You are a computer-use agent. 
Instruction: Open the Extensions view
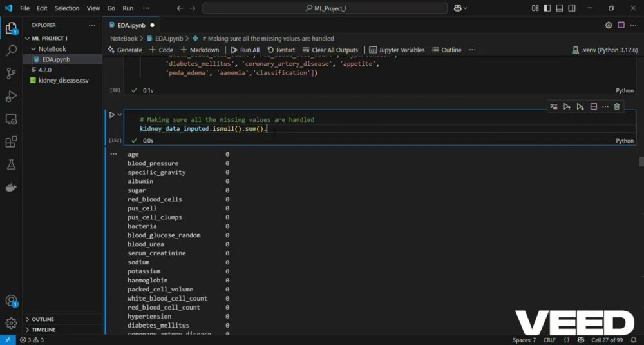pyautogui.click(x=11, y=142)
